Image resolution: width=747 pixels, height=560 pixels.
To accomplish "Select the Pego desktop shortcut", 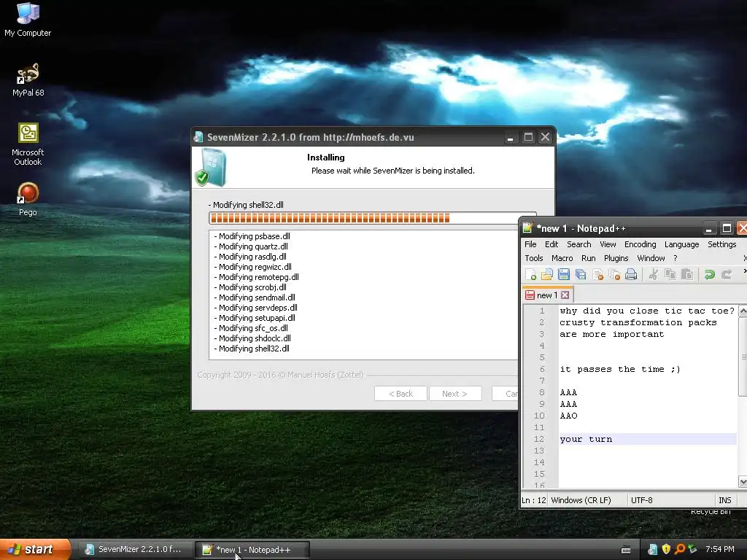I will click(28, 199).
